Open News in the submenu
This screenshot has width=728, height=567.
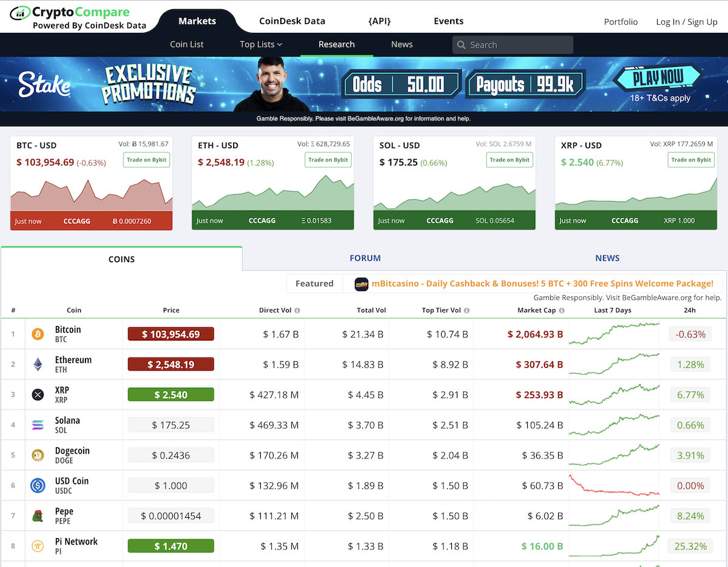(402, 44)
